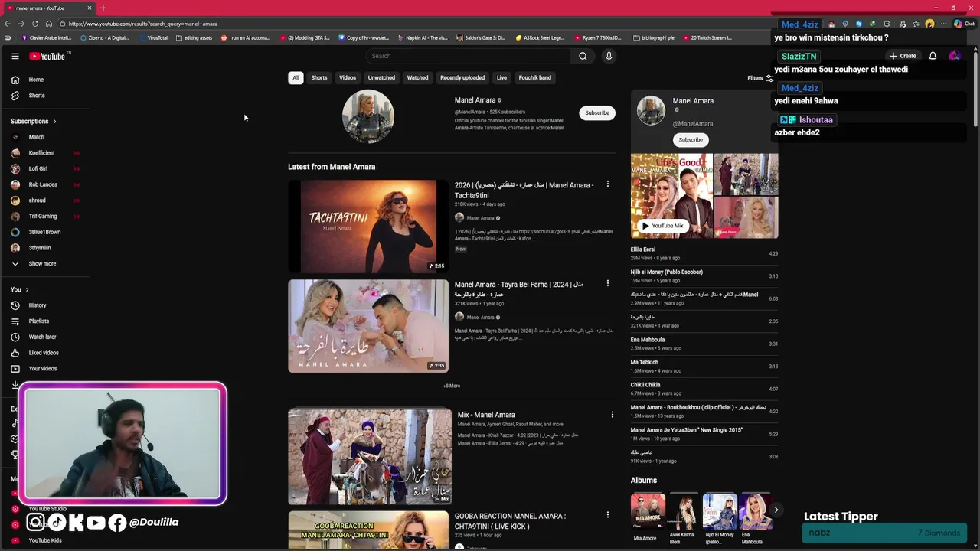The width and height of the screenshot is (980, 551).
Task: Subscribe using the right panel Subscribe button
Action: tap(691, 139)
